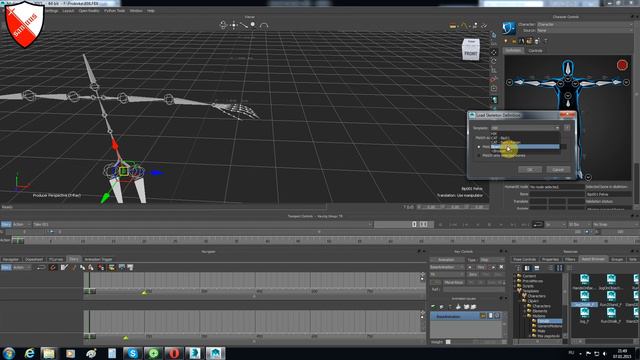Switch to the Animation Trigger tab
The image size is (640, 360).
(x=98, y=259)
